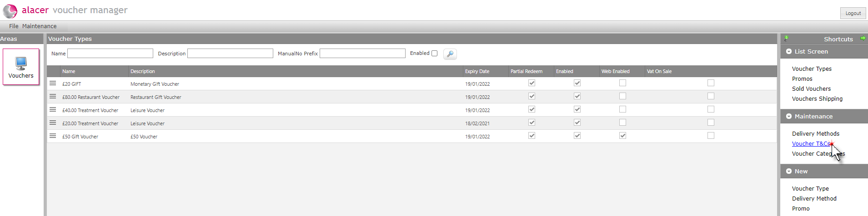Screen dimensions: 868x216
Task: Open Delivery Methods shortcut
Action: click(x=816, y=134)
